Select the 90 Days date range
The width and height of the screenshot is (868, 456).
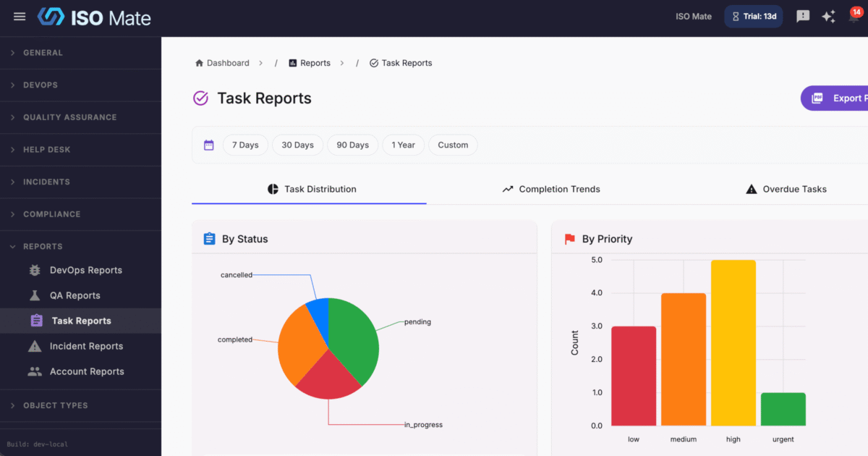coord(352,145)
